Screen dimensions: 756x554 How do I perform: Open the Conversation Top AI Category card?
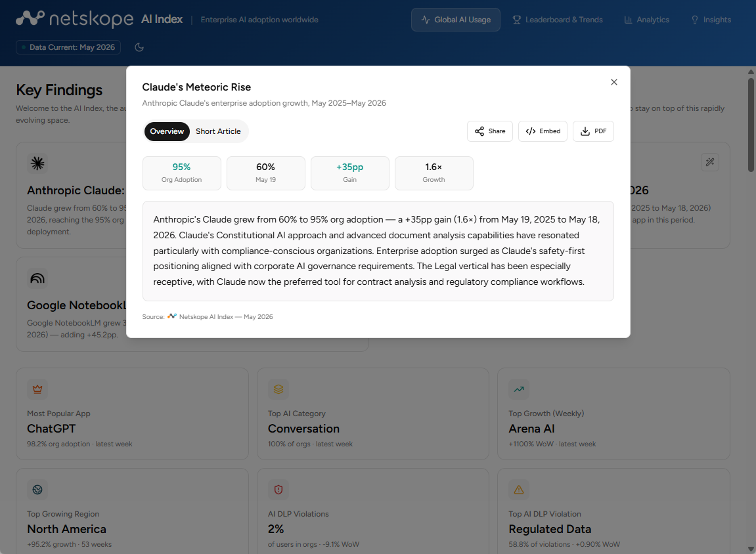click(373, 414)
